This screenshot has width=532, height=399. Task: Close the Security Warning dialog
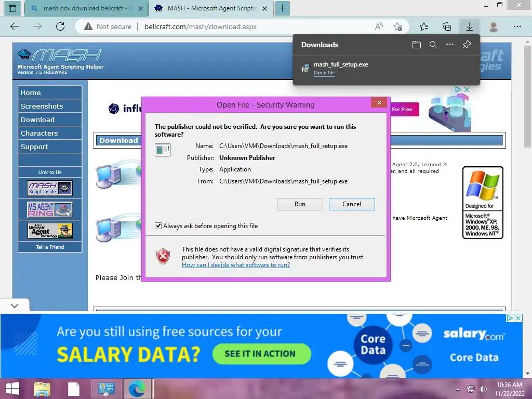[x=379, y=102]
